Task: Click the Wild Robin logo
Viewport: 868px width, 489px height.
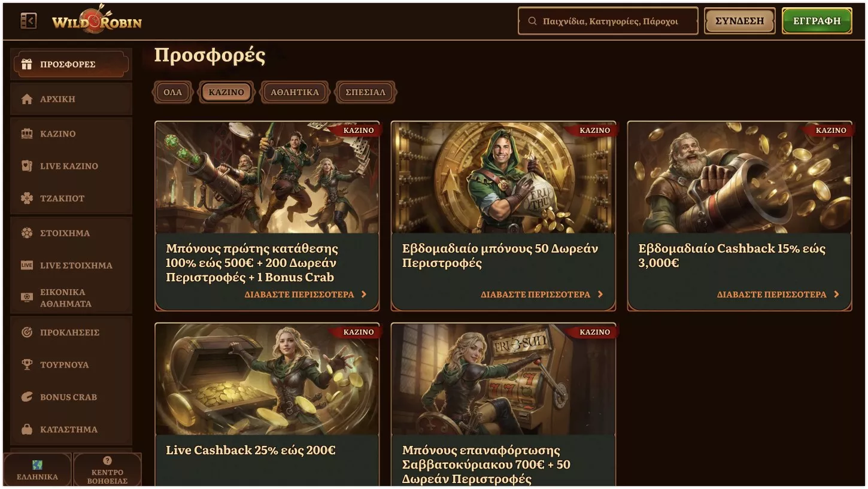Action: pos(97,20)
